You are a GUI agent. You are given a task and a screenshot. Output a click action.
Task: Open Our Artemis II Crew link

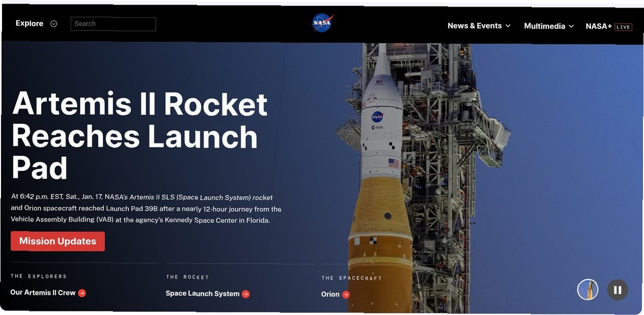[x=48, y=292]
